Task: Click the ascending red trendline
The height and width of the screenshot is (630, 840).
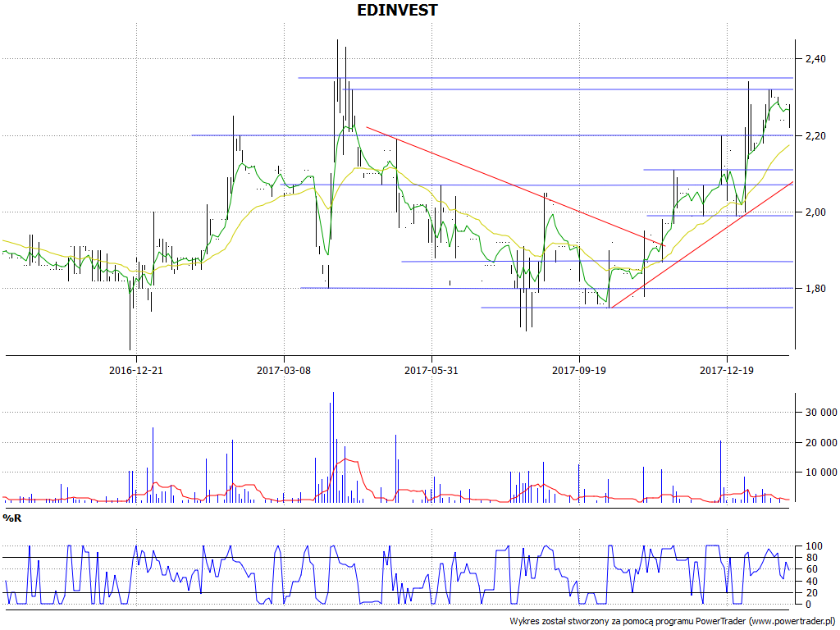Action: pyautogui.click(x=702, y=244)
